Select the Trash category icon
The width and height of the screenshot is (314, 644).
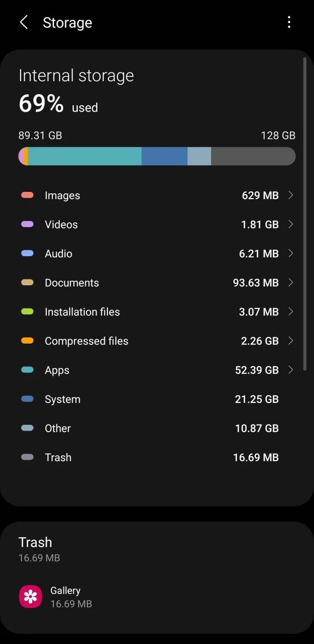point(27,457)
